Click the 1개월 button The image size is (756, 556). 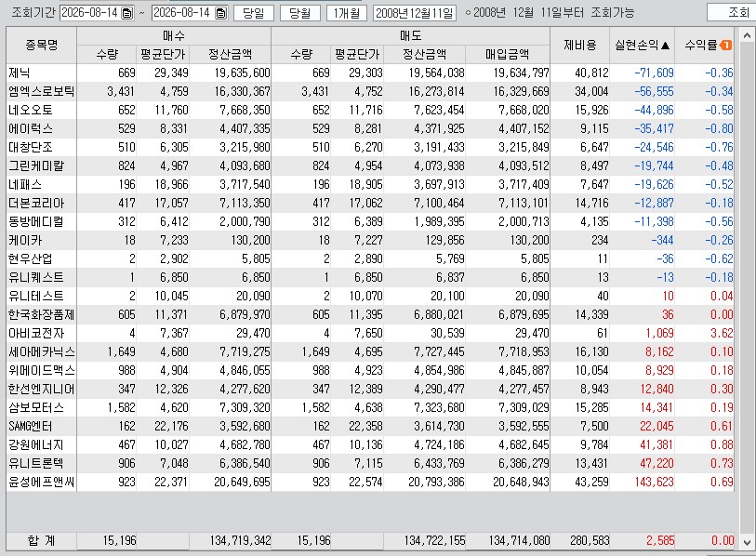pos(346,13)
